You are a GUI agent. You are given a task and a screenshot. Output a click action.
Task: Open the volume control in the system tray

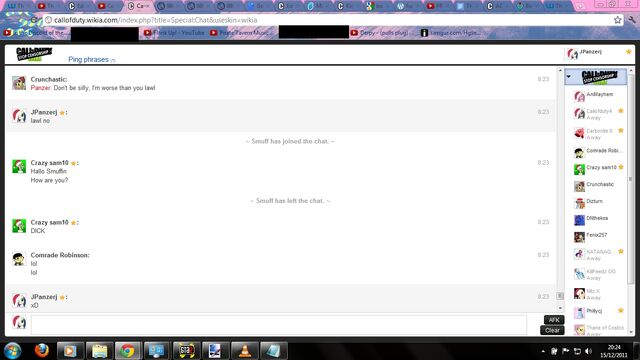point(588,351)
